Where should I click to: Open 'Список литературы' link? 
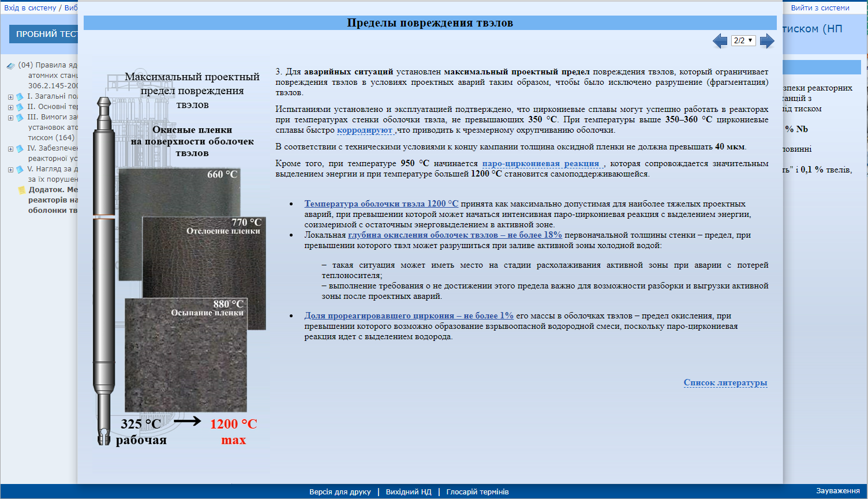(x=725, y=382)
